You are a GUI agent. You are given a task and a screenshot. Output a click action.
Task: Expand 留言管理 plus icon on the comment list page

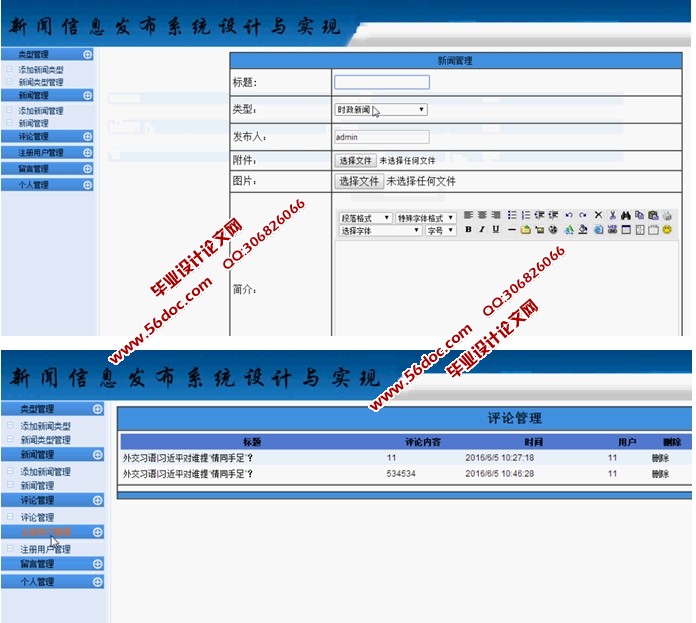coord(98,564)
